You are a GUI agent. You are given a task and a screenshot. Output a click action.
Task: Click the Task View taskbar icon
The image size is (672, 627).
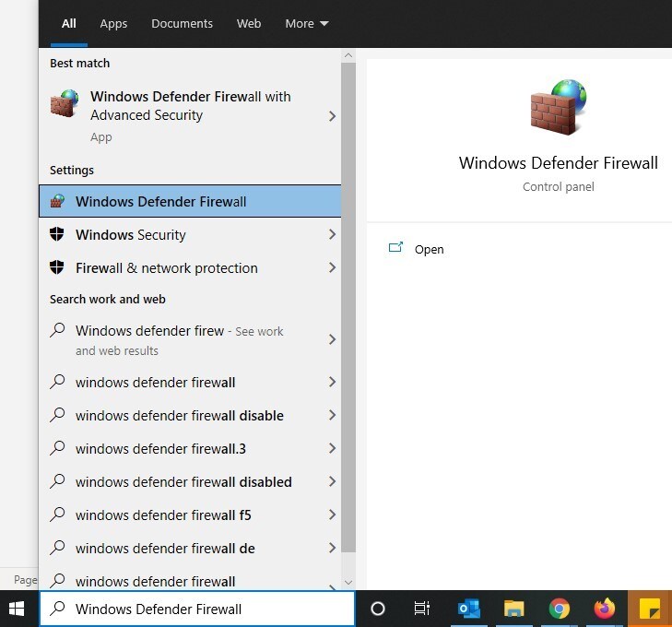tap(422, 609)
